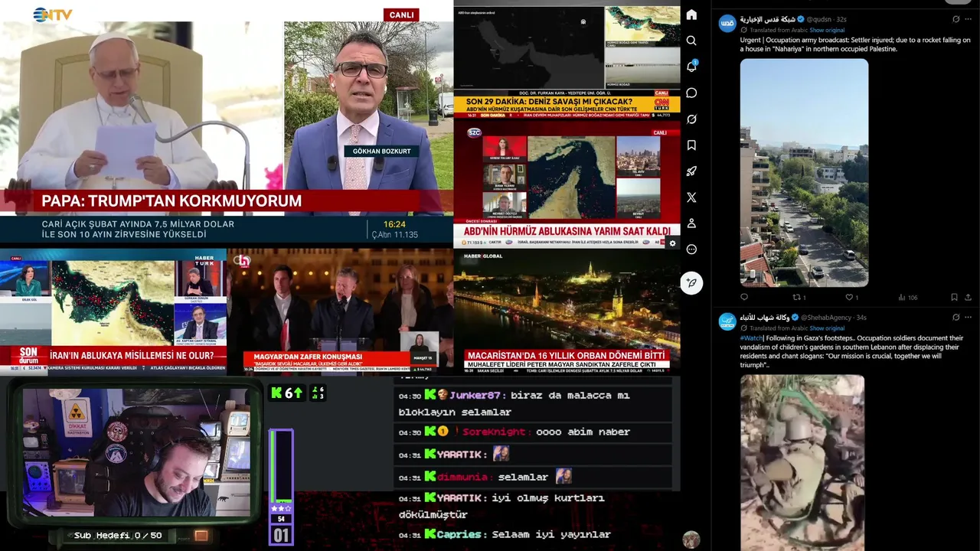Click the rocket icon in X sidebar
This screenshot has width=980, height=551.
[x=691, y=171]
